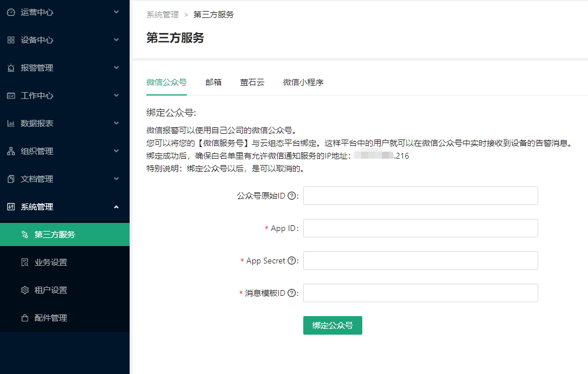Open the 萤石云 tab

[x=252, y=82]
